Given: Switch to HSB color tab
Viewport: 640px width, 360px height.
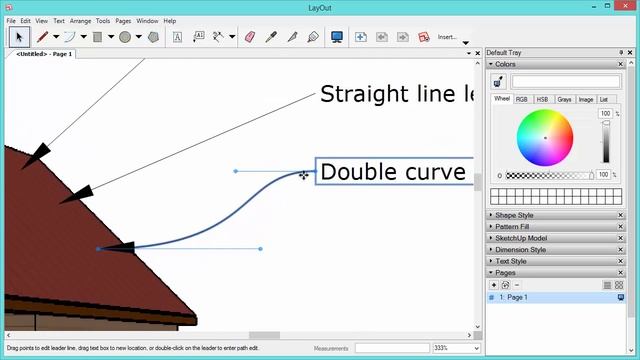Looking at the screenshot, I should (x=542, y=100).
